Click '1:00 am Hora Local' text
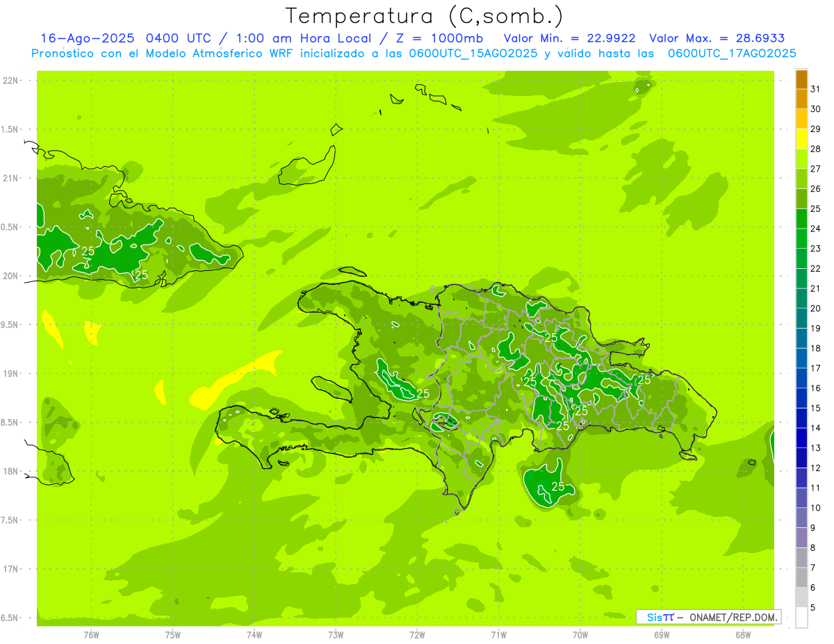834x644 pixels. pos(304,38)
